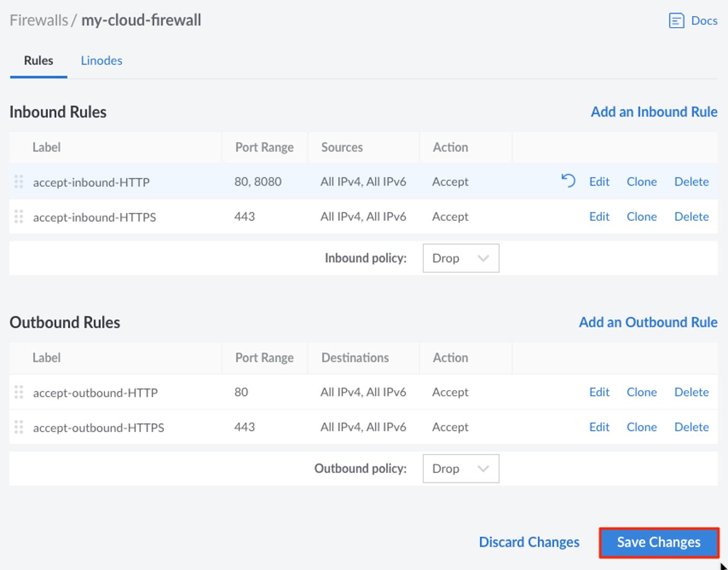The height and width of the screenshot is (570, 728).
Task: Click the revert icon on accept-inbound-HTTP row
Action: (x=567, y=181)
